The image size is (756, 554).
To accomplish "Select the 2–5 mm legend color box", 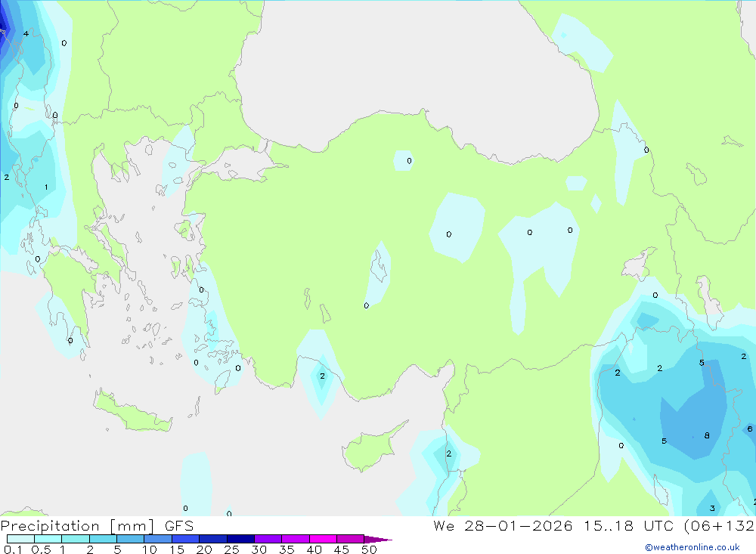I will [103, 539].
